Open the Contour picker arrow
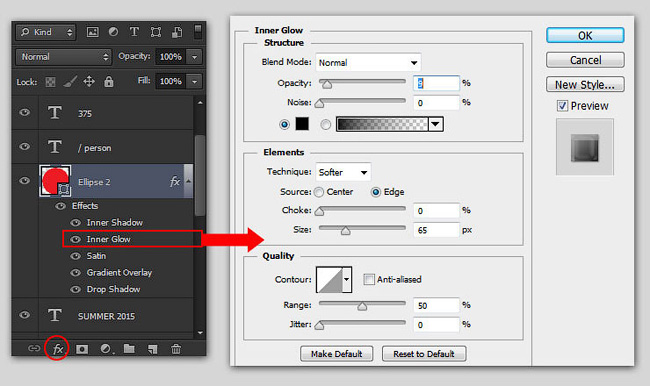 click(347, 279)
